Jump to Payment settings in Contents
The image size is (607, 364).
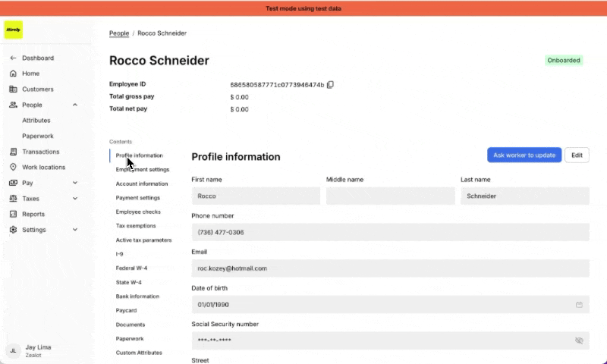[138, 198]
